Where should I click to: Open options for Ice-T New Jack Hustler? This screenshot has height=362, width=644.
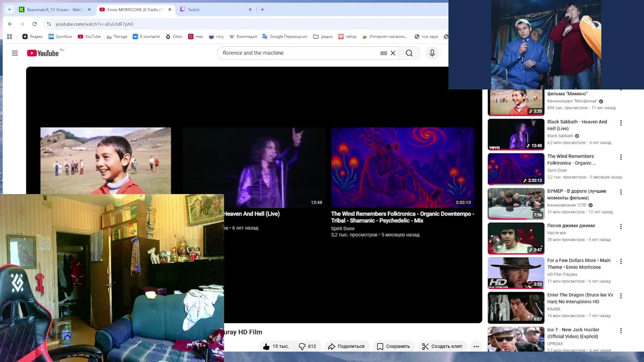tap(621, 331)
